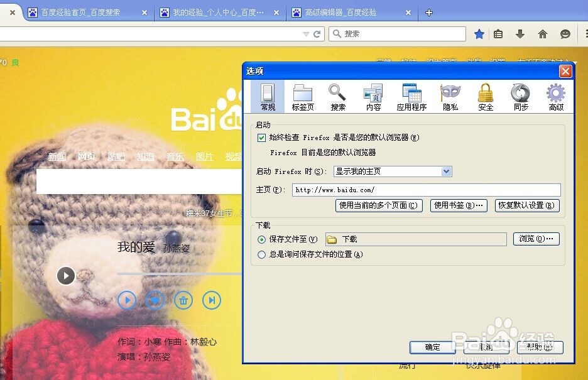The height and width of the screenshot is (380, 588).
Task: Toggle 始终检查 Firefox 默认浏览器 checkbox
Action: pyautogui.click(x=261, y=138)
